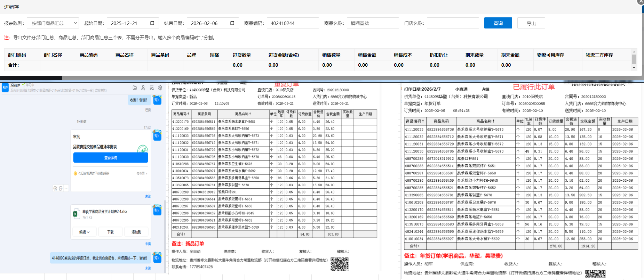This screenshot has height=280, width=644.
Task: Open calendar picker for 起始日期
Action: [x=152, y=23]
